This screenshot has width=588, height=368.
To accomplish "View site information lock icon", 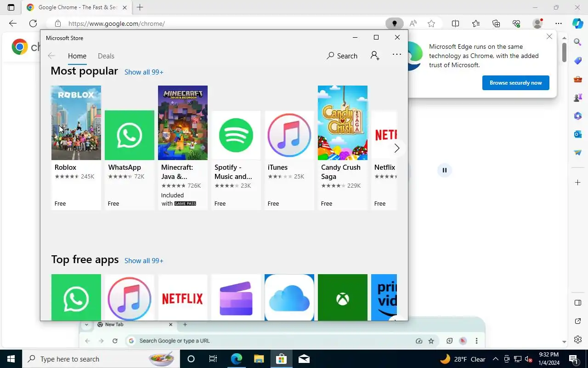I will pos(57,23).
